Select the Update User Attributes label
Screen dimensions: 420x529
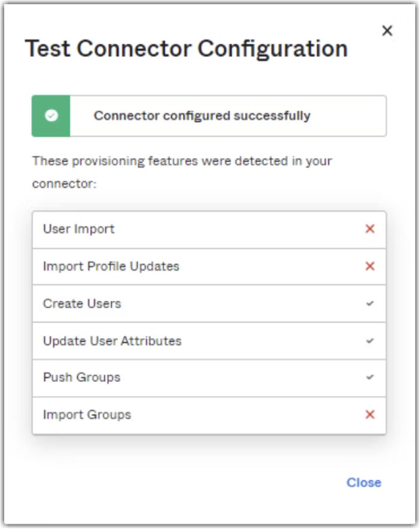[112, 340]
